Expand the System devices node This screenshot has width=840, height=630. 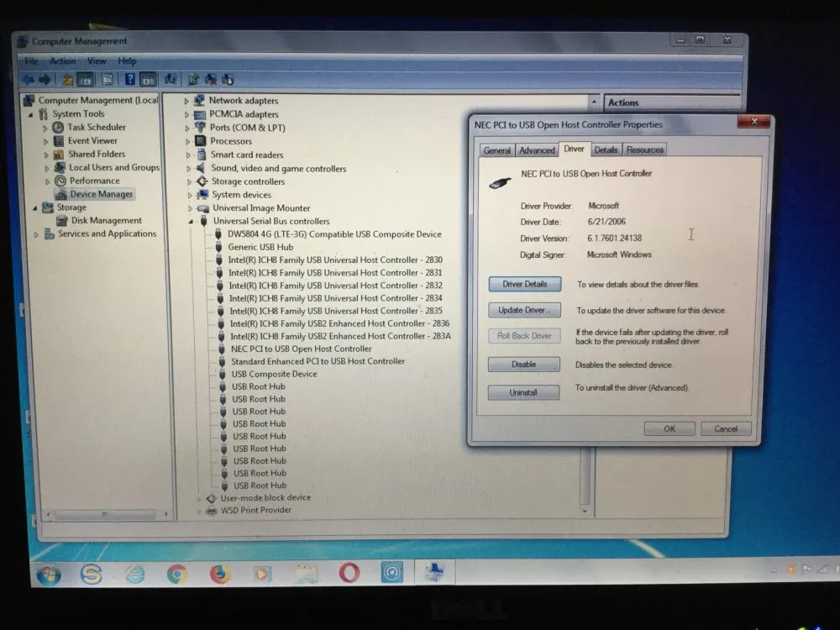tap(190, 195)
